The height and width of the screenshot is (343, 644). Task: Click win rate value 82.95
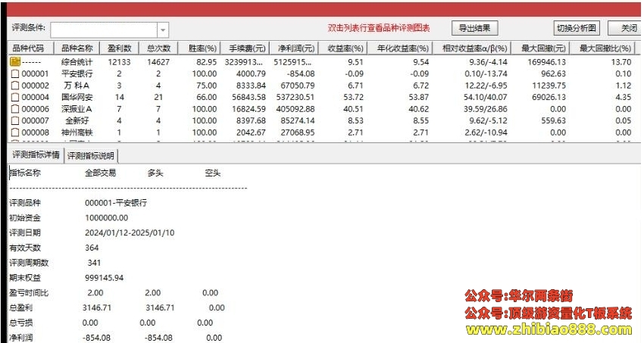[207, 62]
